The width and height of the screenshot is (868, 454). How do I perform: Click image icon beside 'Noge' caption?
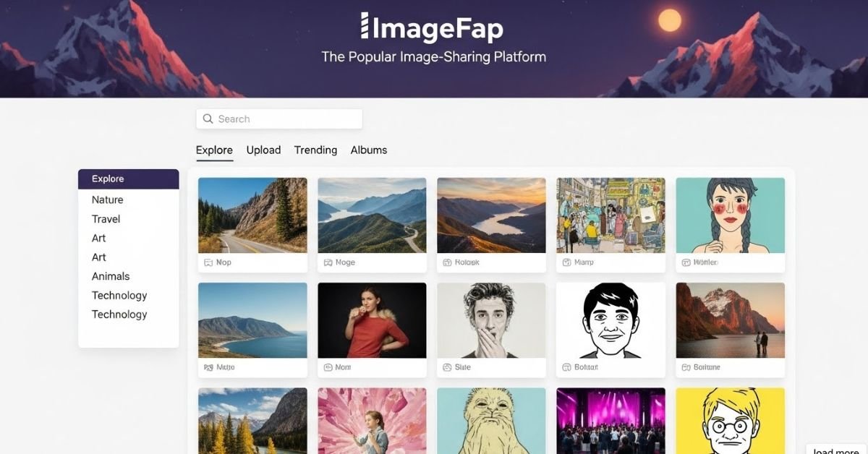click(328, 262)
